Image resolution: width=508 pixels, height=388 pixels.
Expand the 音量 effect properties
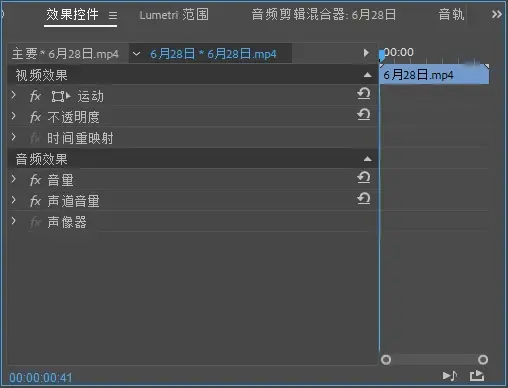(x=14, y=179)
